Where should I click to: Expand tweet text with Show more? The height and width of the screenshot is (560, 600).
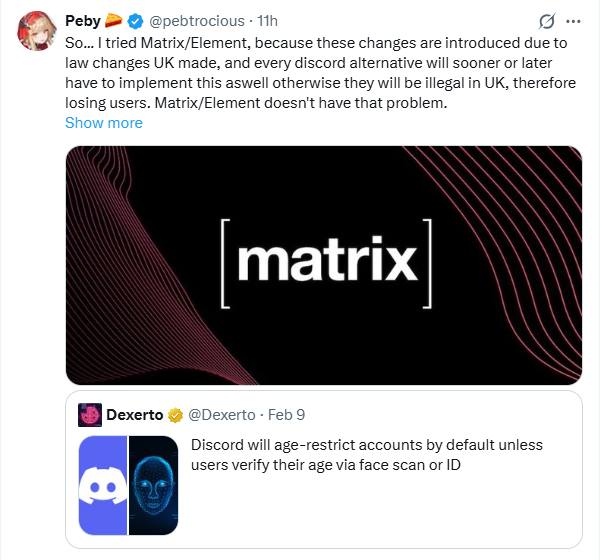tap(103, 122)
